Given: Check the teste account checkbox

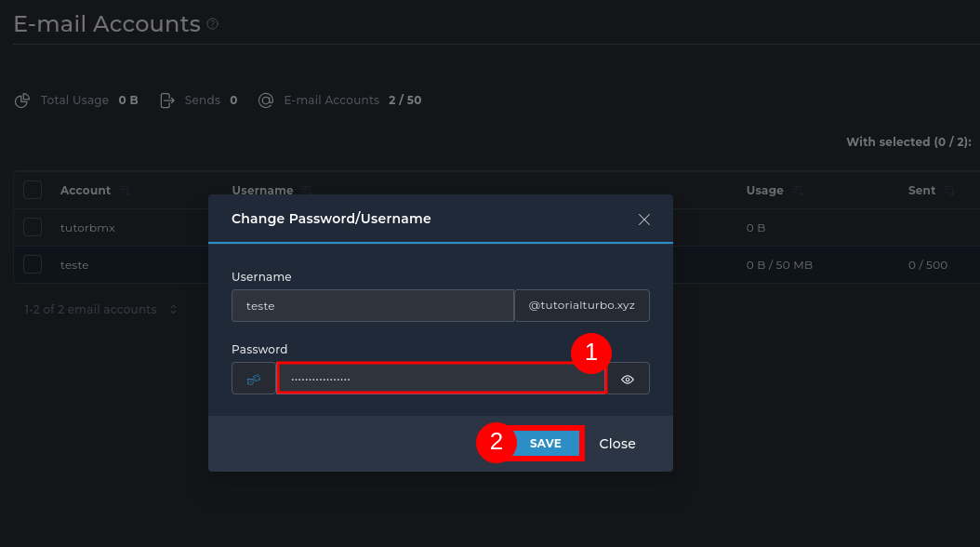Looking at the screenshot, I should pos(33,264).
